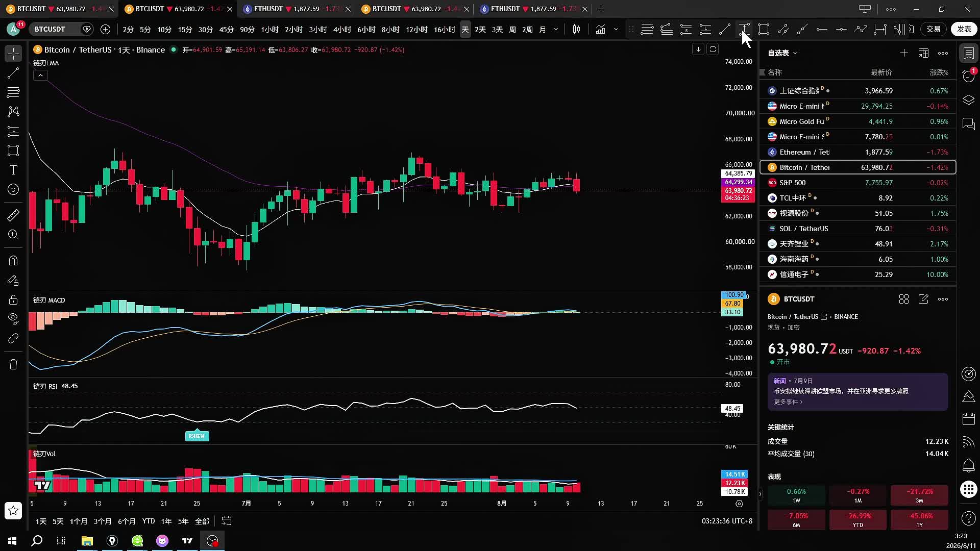
Task: Switch to the 1小时 interval
Action: click(x=269, y=30)
